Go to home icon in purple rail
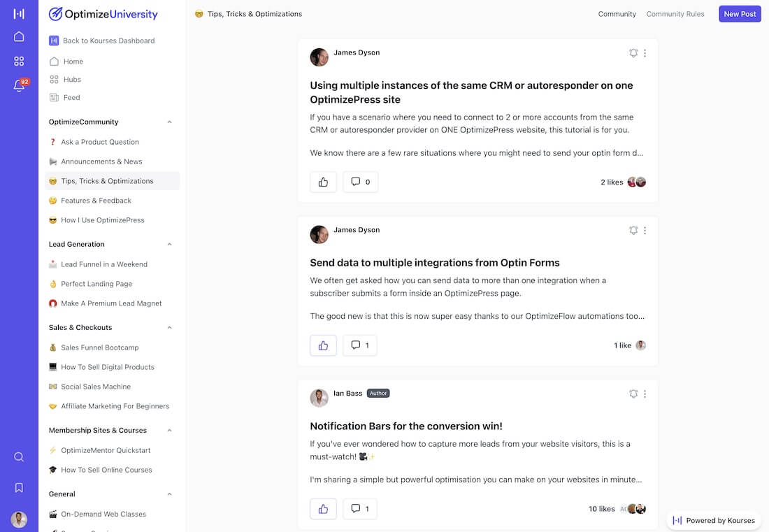Screen dimensions: 769x532 point(19,37)
